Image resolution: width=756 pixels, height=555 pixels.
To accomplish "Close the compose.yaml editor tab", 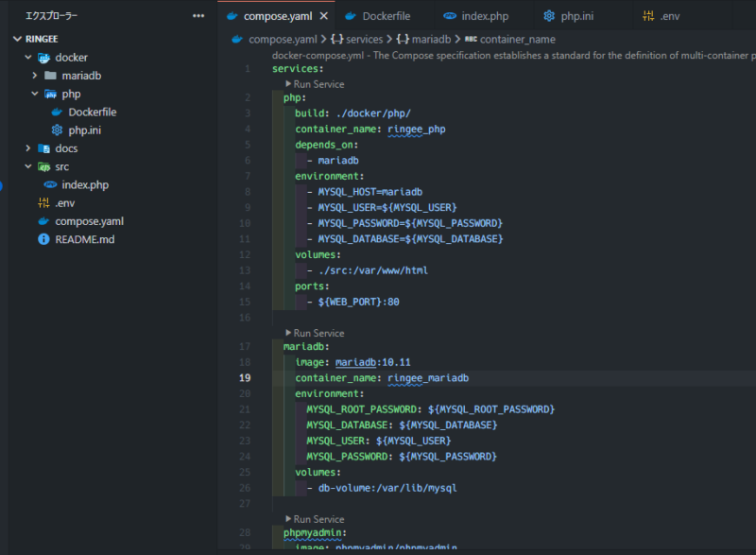I will 324,16.
